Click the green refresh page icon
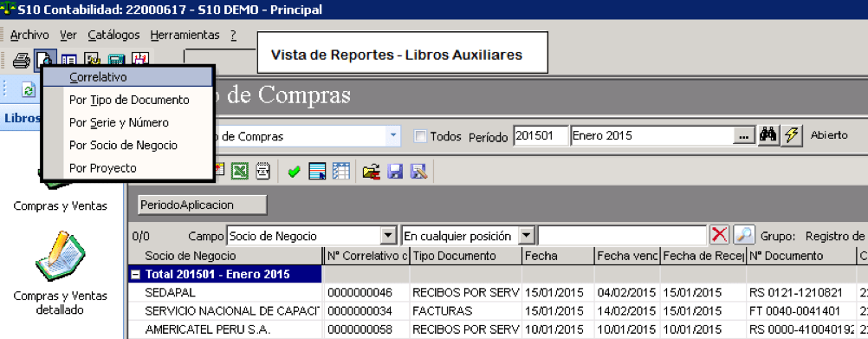868x339 pixels. pos(29,90)
